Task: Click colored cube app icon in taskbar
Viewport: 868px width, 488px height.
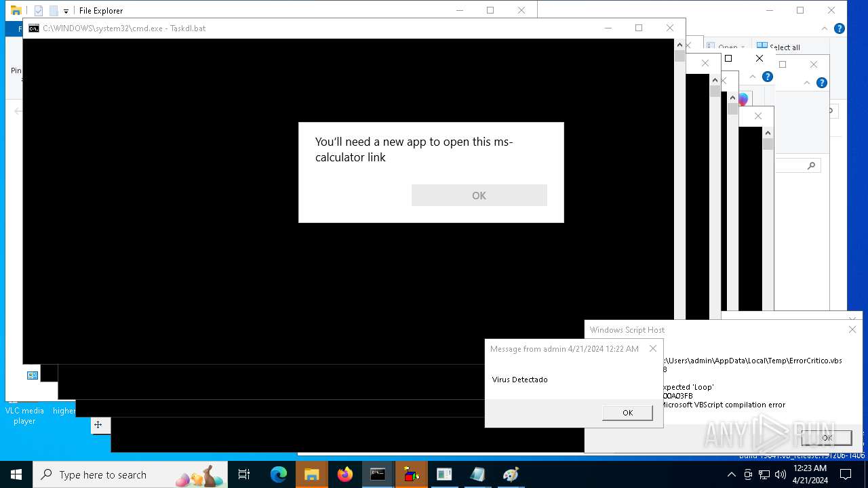Action: tap(411, 474)
